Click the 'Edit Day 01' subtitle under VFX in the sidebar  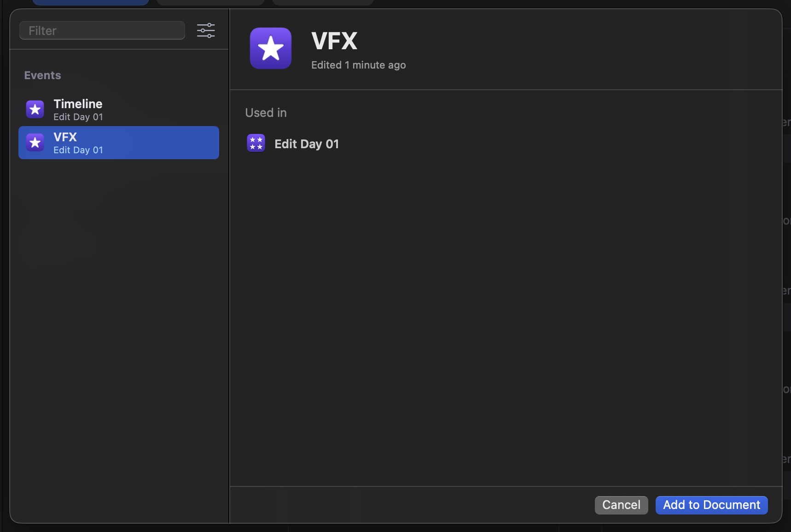78,150
